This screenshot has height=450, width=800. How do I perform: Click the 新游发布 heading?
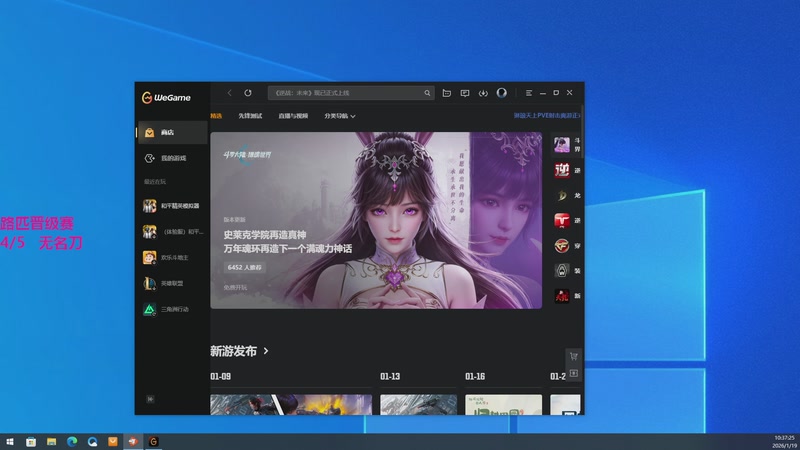234,351
